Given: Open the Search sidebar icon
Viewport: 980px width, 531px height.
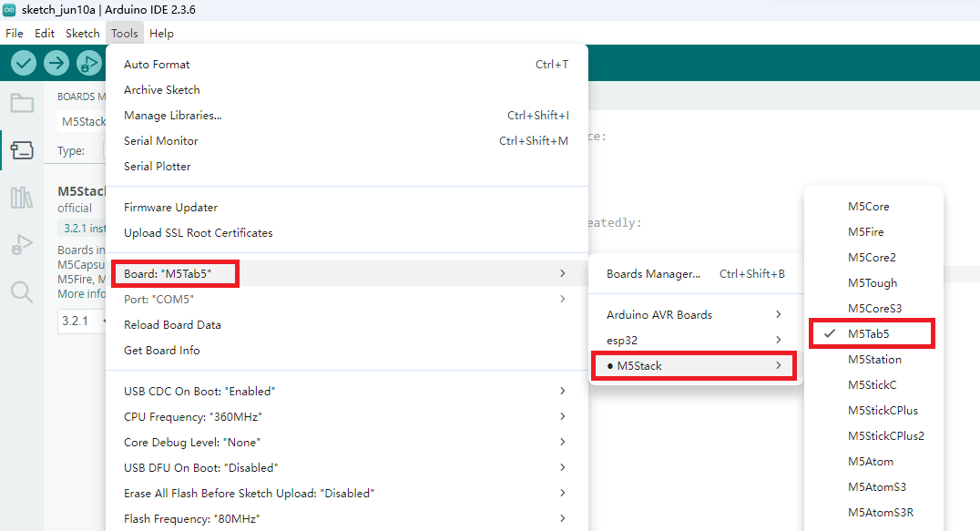Looking at the screenshot, I should [x=22, y=291].
